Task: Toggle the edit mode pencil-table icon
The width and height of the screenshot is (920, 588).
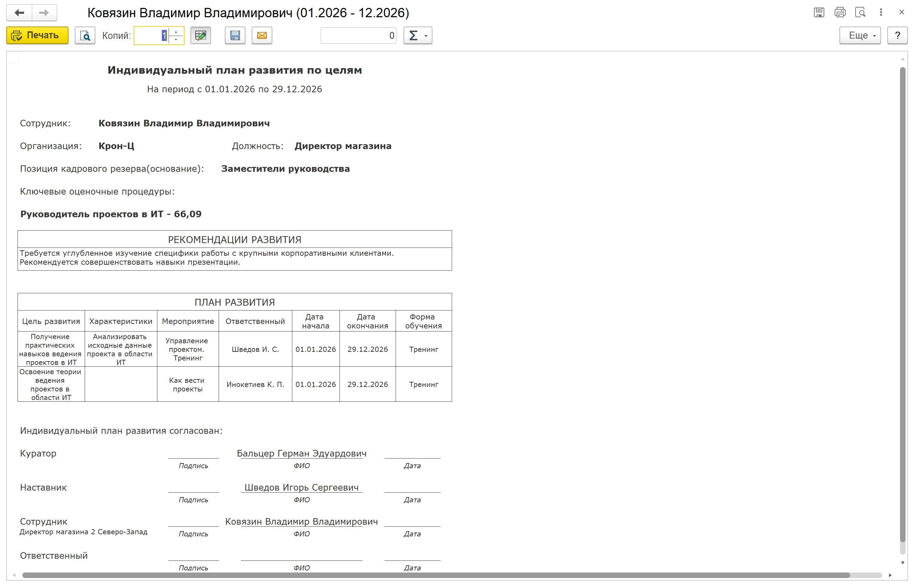Action: pyautogui.click(x=201, y=35)
